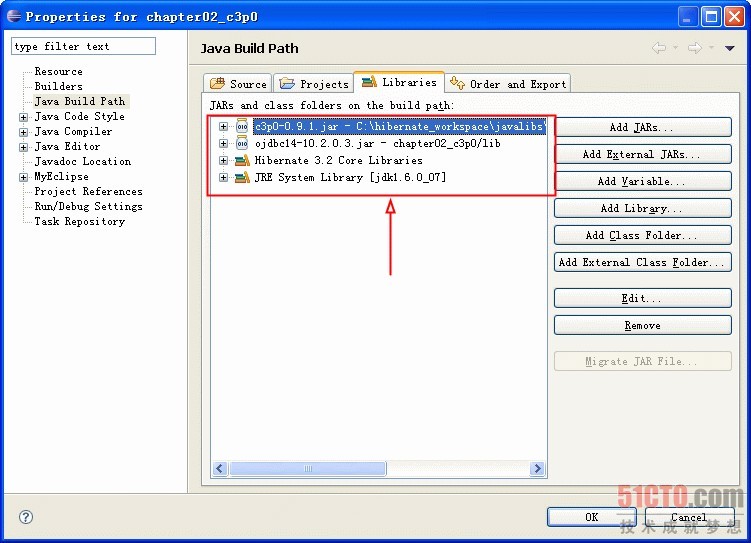Select Java Editor tree item
Viewport: 751px width, 543px height.
click(x=68, y=146)
